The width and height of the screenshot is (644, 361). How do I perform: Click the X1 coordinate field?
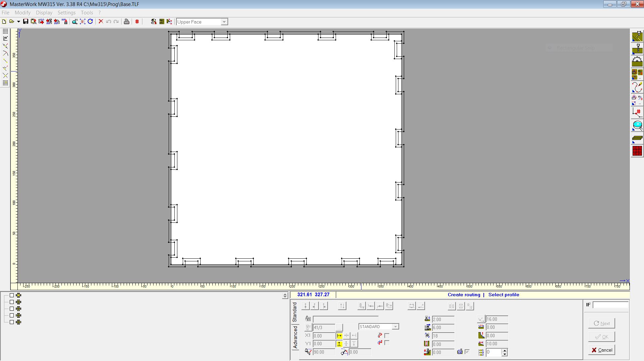point(324,336)
